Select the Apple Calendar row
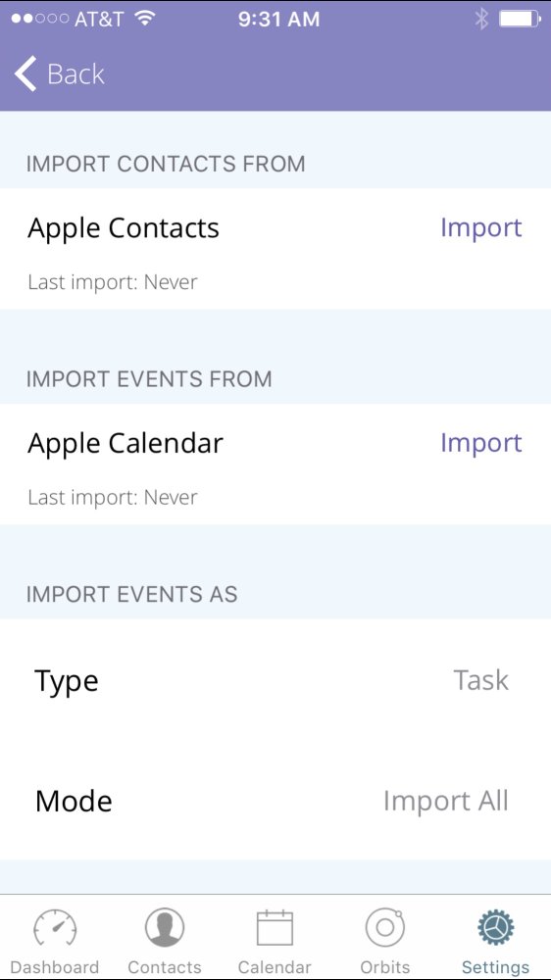551x980 pixels. coord(275,464)
